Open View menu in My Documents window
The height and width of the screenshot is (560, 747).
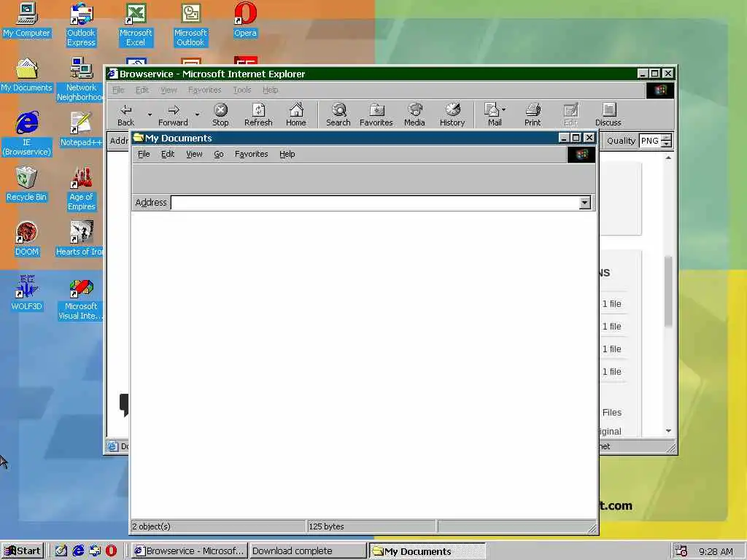[x=194, y=155]
